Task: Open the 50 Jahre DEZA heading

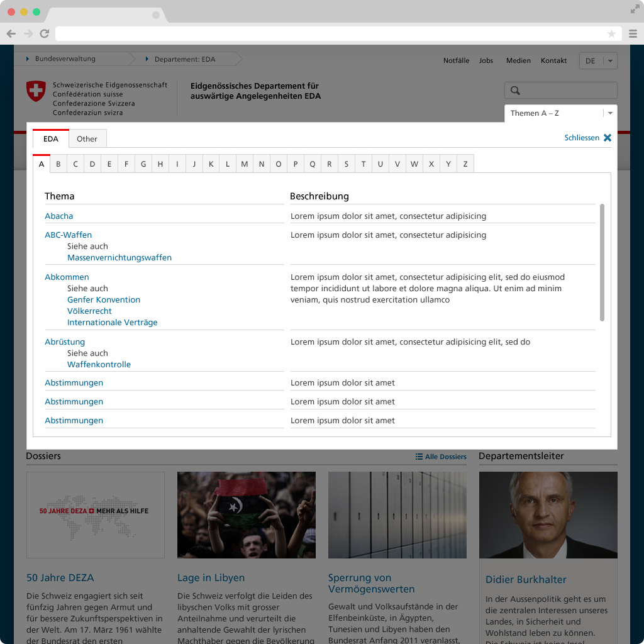Action: pyautogui.click(x=60, y=578)
